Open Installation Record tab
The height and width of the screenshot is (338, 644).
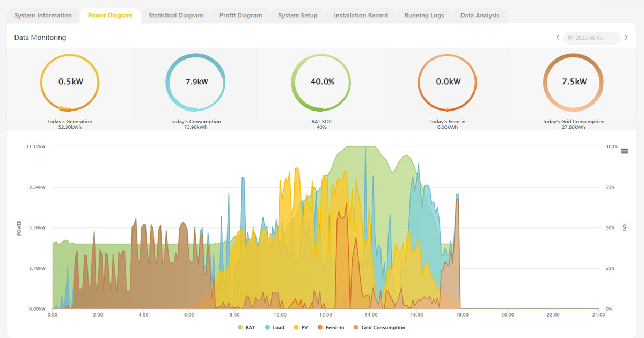click(361, 16)
